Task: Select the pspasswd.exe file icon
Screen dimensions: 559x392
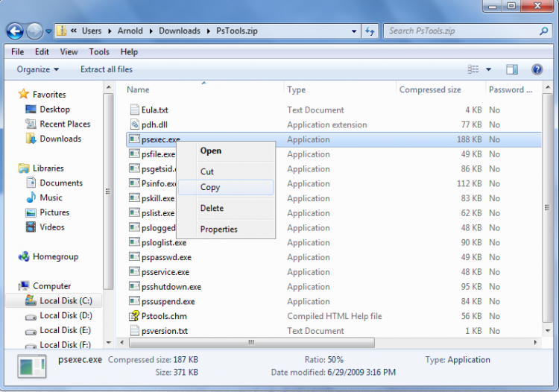Action: coord(134,257)
